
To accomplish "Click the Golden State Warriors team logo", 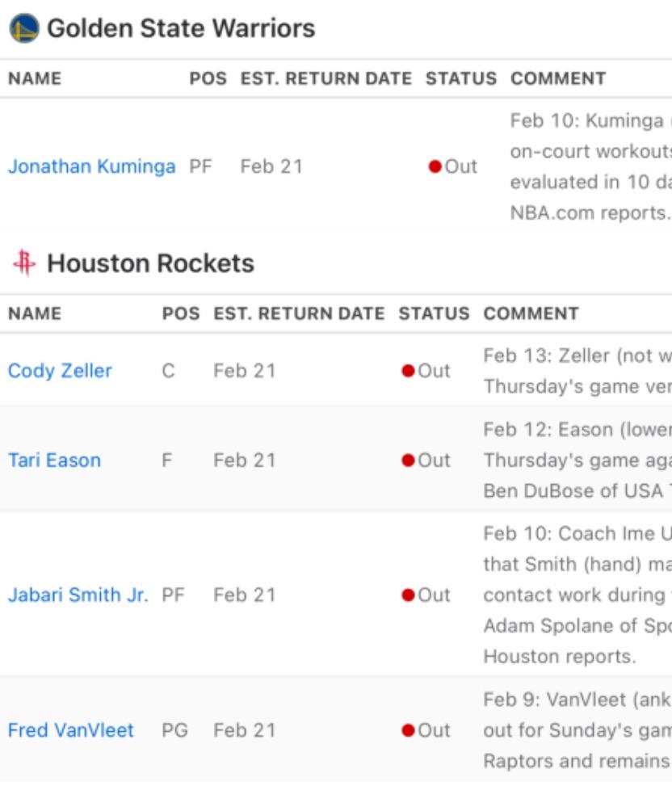I will 23,28.
